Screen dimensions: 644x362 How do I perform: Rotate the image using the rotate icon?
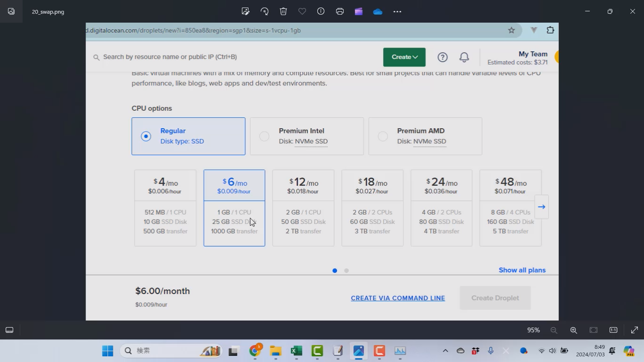[x=265, y=11]
